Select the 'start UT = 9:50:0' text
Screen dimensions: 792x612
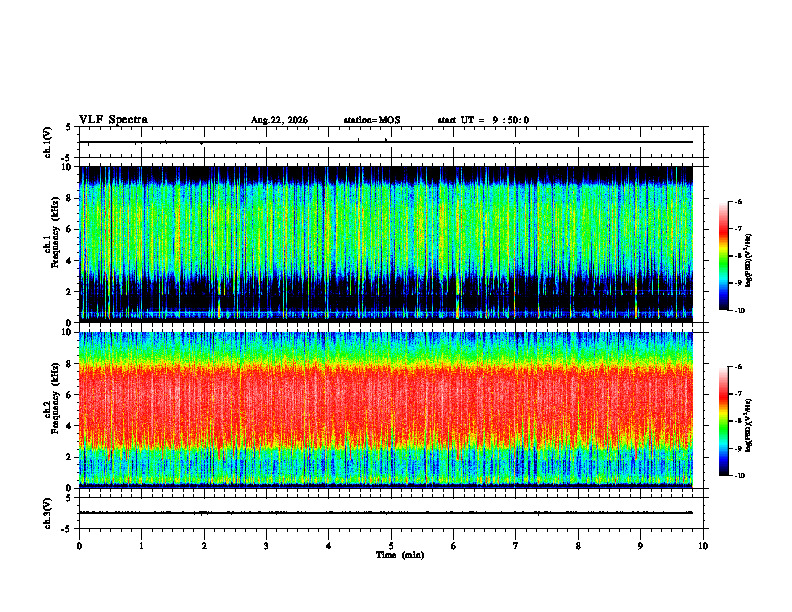pos(483,120)
